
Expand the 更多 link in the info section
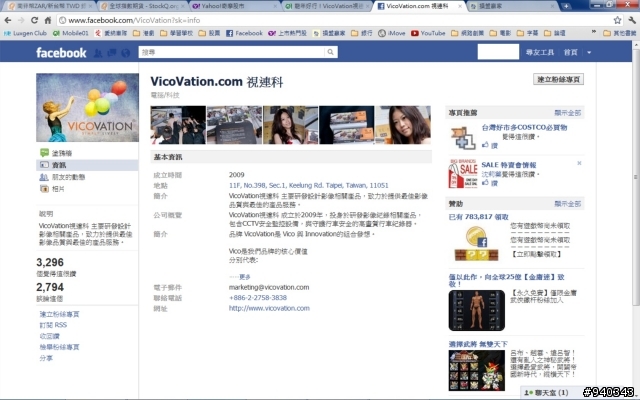[245, 277]
